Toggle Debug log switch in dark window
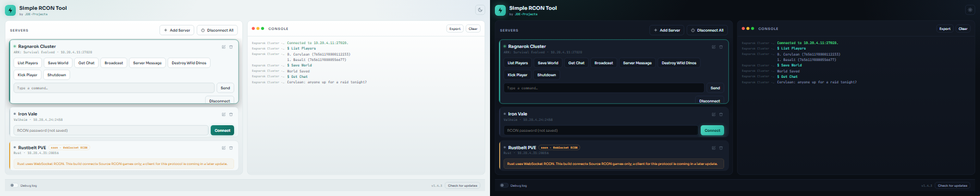Image resolution: width=980 pixels, height=196 pixels. [x=504, y=185]
